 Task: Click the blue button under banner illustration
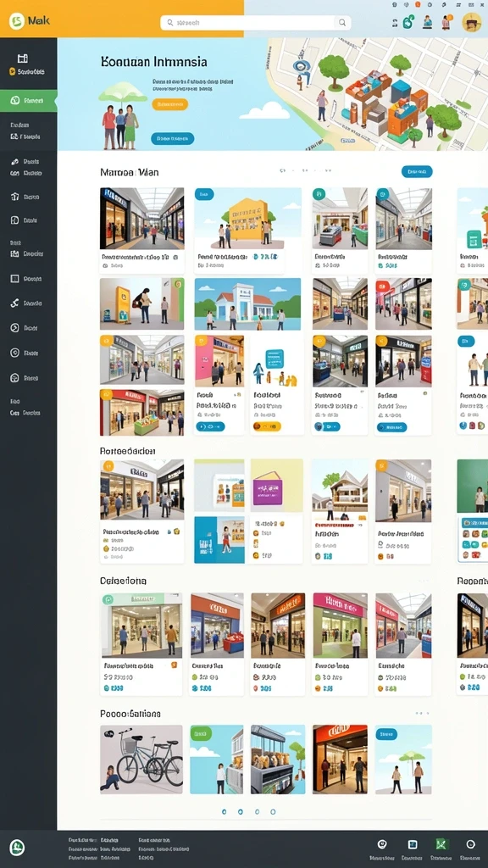[172, 138]
